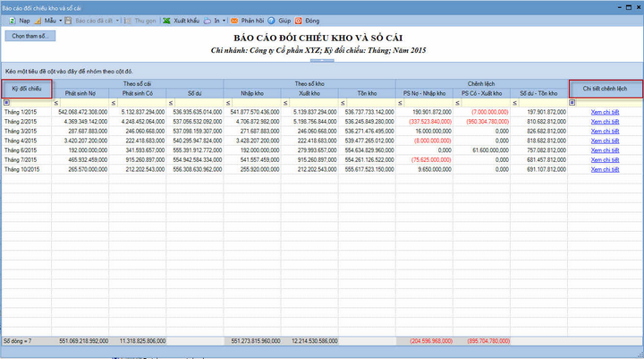644x359 pixels.
Task: Open the ≤ filter operator for Tồn kho
Action: pyautogui.click(x=343, y=103)
